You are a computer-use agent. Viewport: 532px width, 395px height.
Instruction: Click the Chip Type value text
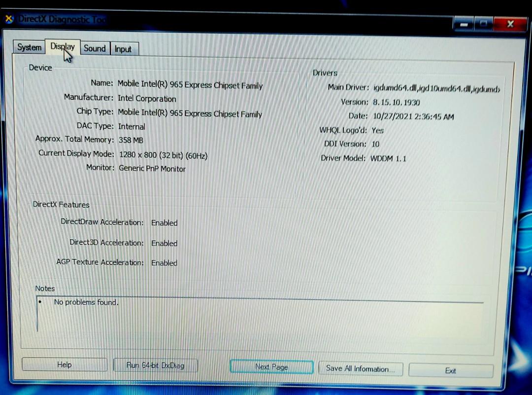(x=190, y=113)
